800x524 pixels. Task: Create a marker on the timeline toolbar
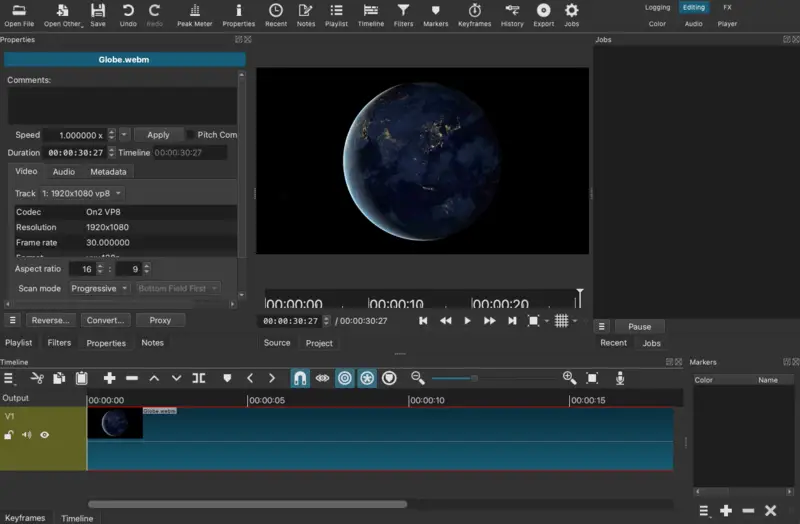pyautogui.click(x=227, y=378)
